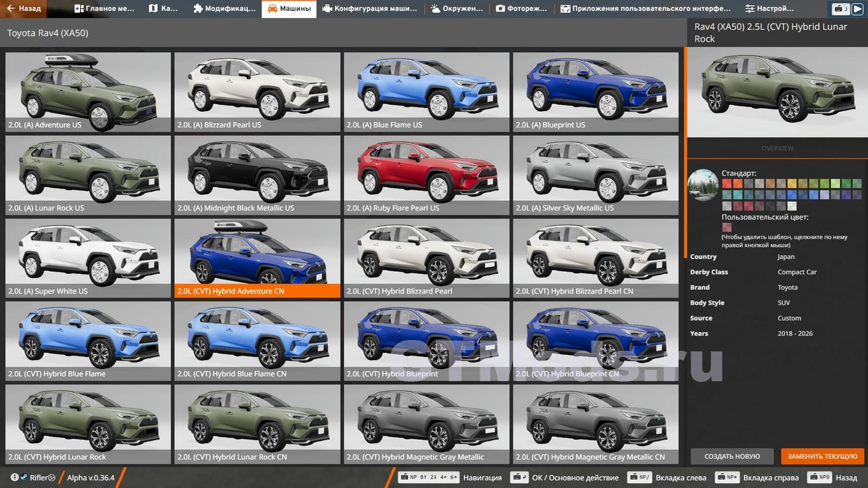Select 2.0L (A) Adventure US thumbnail
This screenshot has height=488, width=868.
(x=88, y=92)
